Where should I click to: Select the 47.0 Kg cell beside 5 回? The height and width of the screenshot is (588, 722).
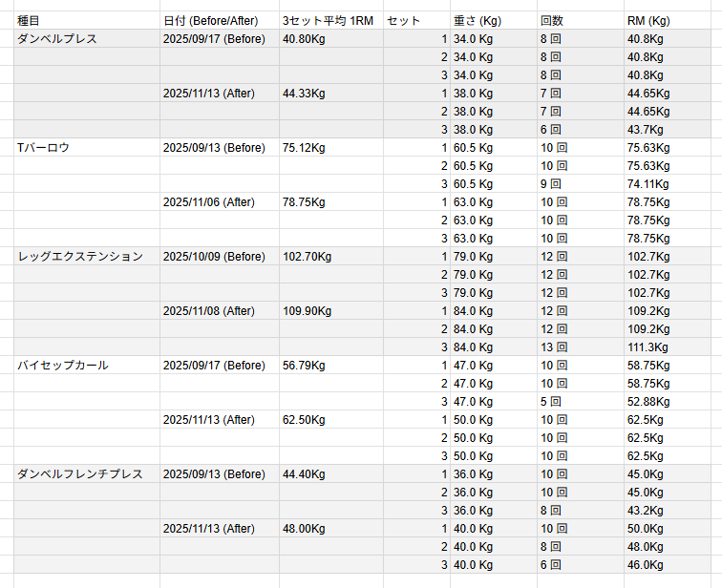[494, 402]
